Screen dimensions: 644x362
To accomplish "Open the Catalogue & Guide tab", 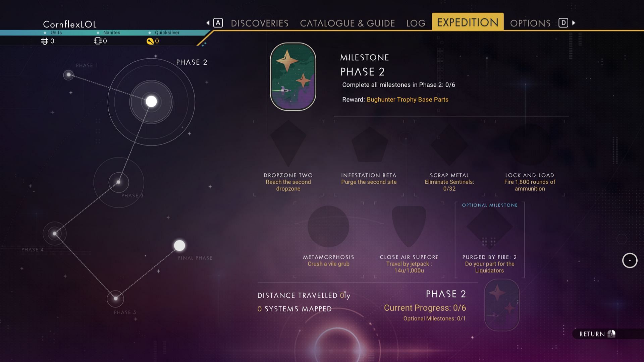I will pyautogui.click(x=347, y=22).
